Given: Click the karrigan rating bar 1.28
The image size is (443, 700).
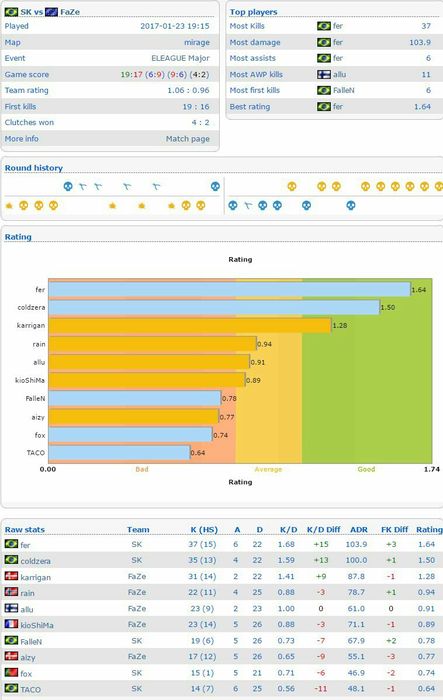Looking at the screenshot, I should coord(190,325).
